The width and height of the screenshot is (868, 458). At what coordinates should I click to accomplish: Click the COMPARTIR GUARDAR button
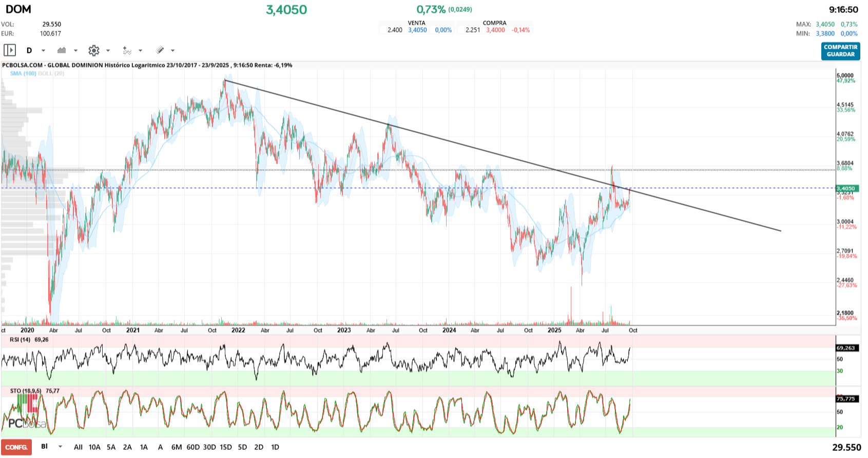(840, 51)
